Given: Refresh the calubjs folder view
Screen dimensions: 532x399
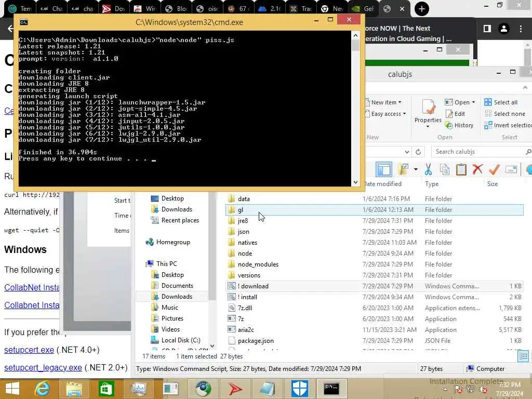Looking at the screenshot, I should coord(418,152).
